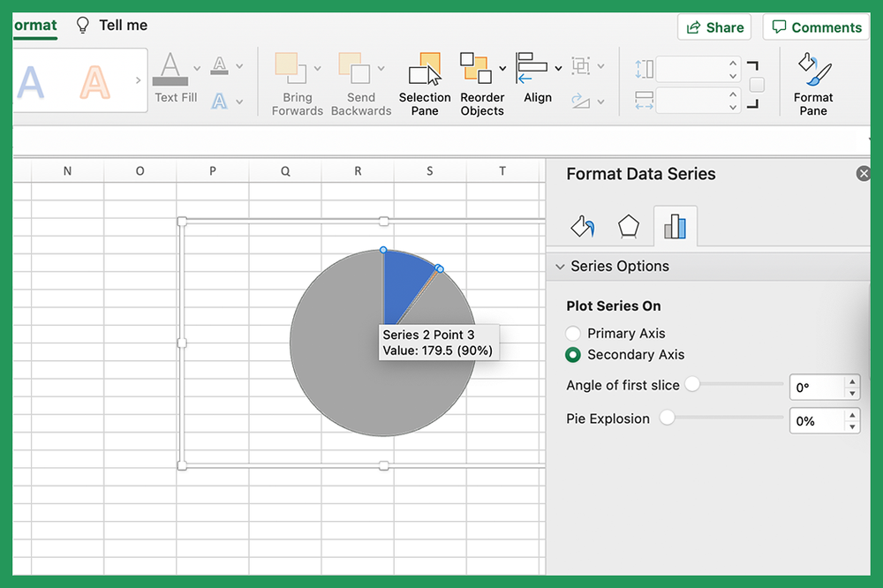Switch to Fill & Line options in Format pane

(x=582, y=225)
